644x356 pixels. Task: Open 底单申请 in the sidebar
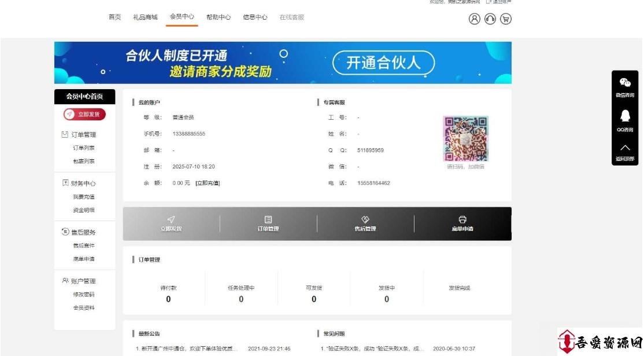[x=84, y=259]
